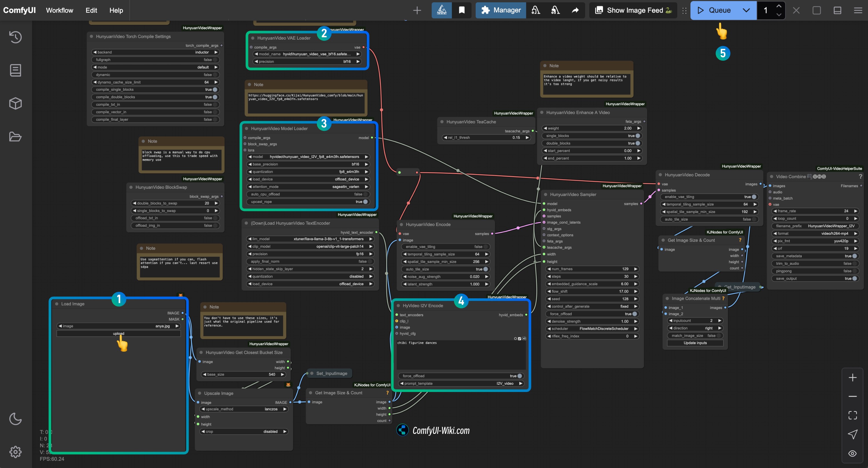Viewport: 868px width, 468px height.
Task: Click the square stop icon near Queue
Action: pos(817,10)
